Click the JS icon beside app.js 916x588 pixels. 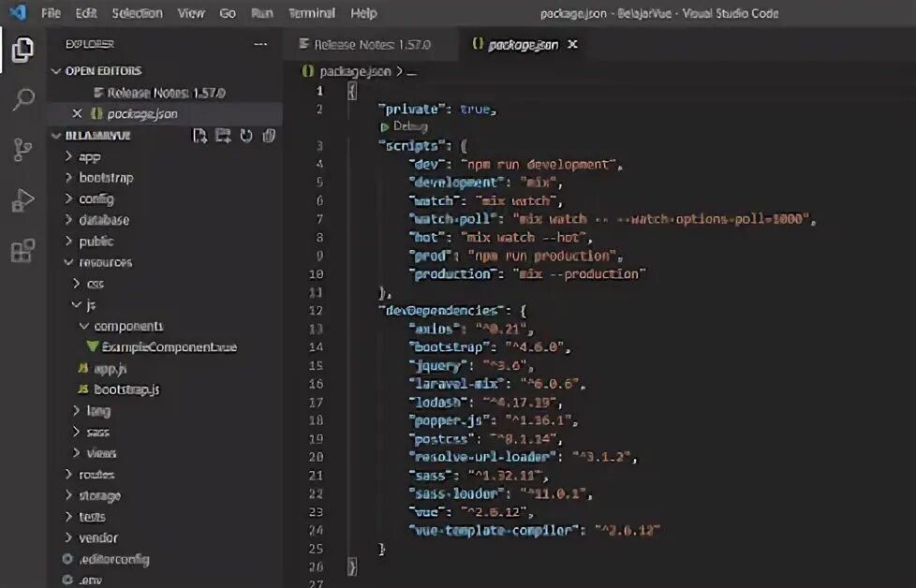83,368
